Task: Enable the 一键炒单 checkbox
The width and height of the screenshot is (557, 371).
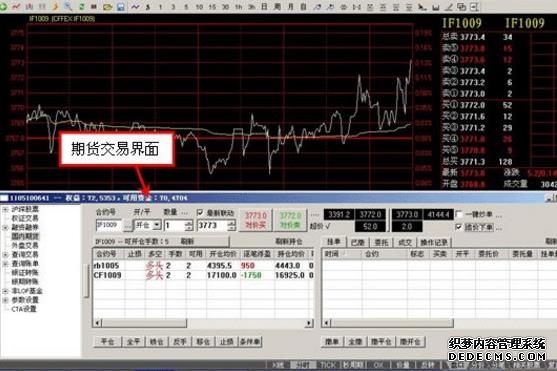Action: click(459, 214)
